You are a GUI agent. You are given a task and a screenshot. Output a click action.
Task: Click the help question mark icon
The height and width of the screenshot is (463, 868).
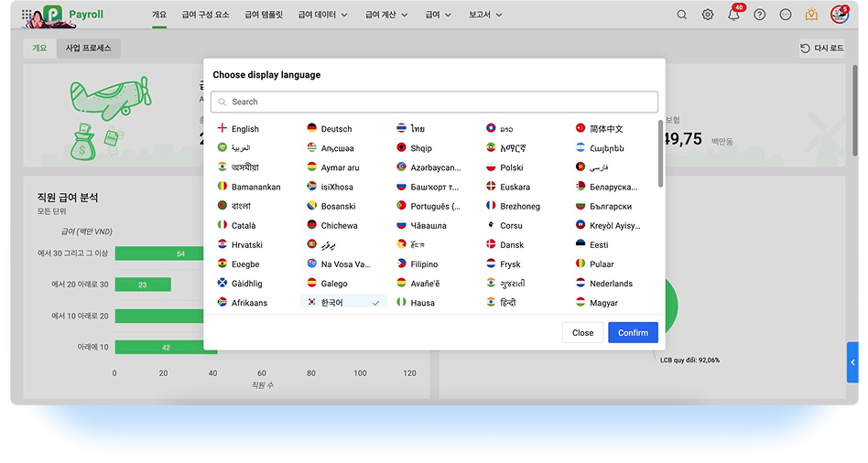(759, 15)
